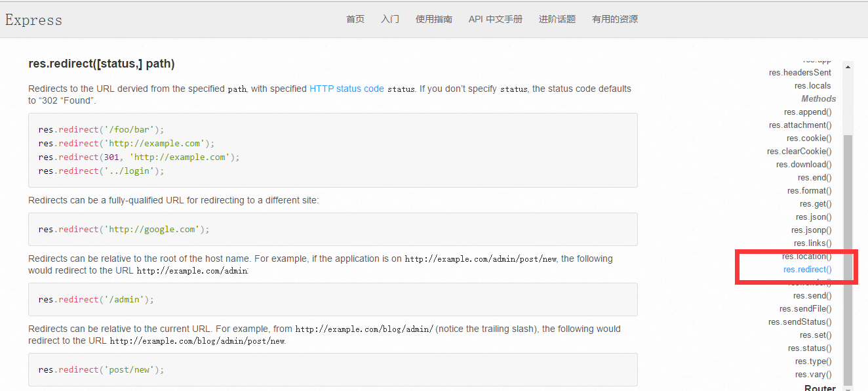
Task: Jump to res.append() in sidebar
Action: 808,112
